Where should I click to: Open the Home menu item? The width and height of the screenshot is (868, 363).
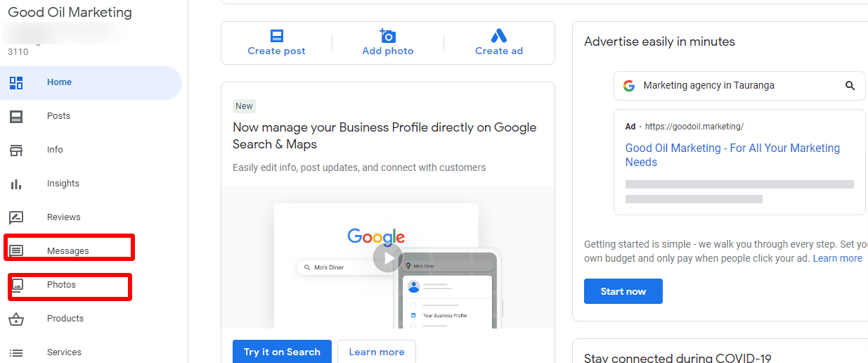[x=91, y=82]
